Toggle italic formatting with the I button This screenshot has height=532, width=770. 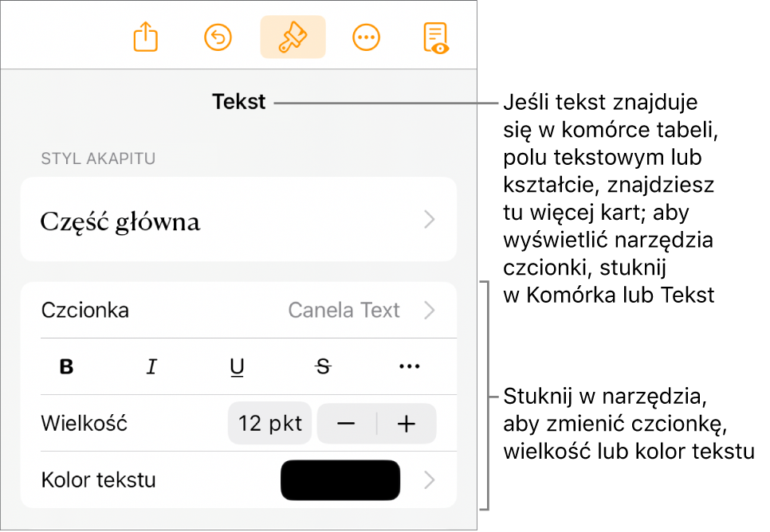coord(151,366)
